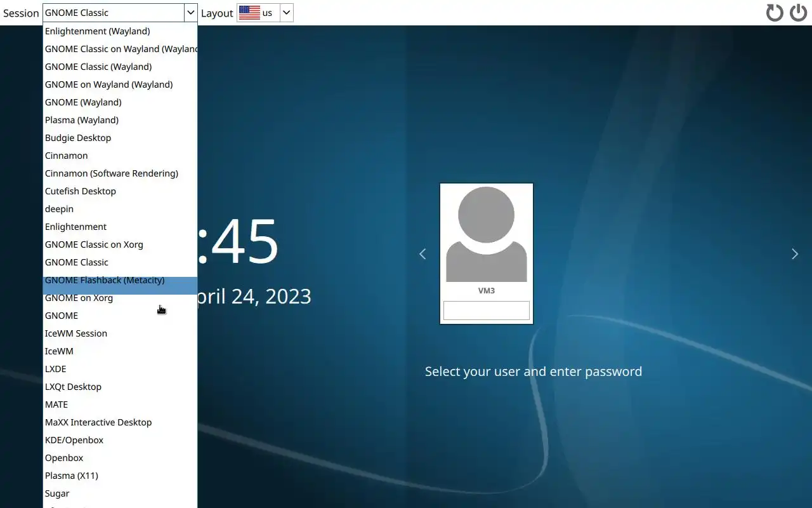The height and width of the screenshot is (508, 812).
Task: Select Plasma (Wayland) session
Action: pos(120,120)
